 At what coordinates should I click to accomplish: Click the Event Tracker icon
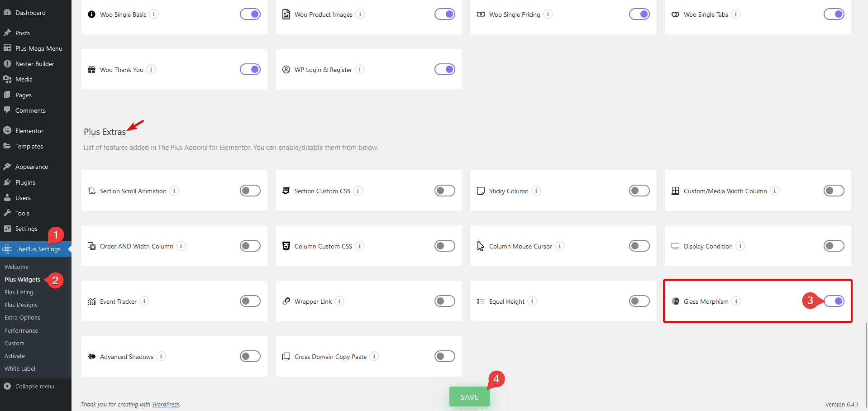[91, 301]
